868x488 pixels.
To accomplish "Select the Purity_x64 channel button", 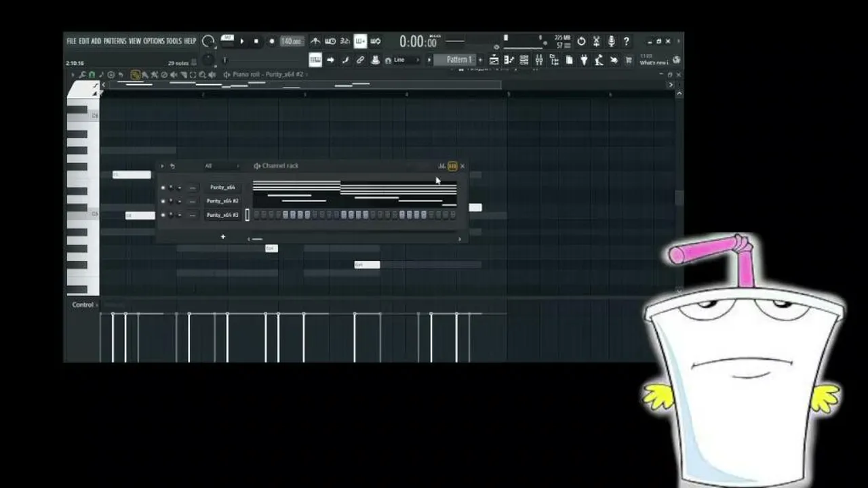I will click(222, 187).
